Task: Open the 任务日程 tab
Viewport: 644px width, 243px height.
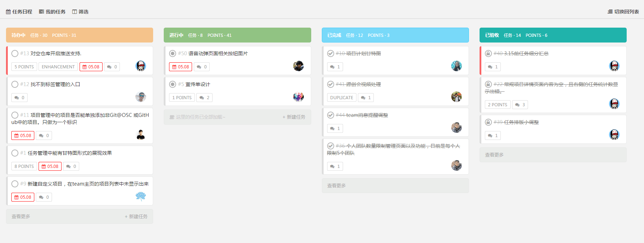Action: coord(19,12)
